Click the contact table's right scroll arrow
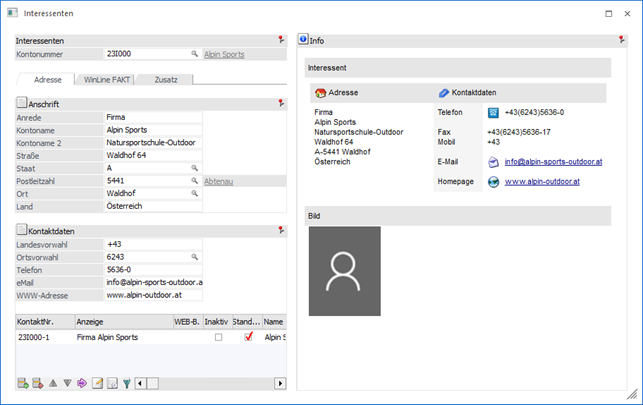Image resolution: width=643 pixels, height=405 pixels. (279, 383)
